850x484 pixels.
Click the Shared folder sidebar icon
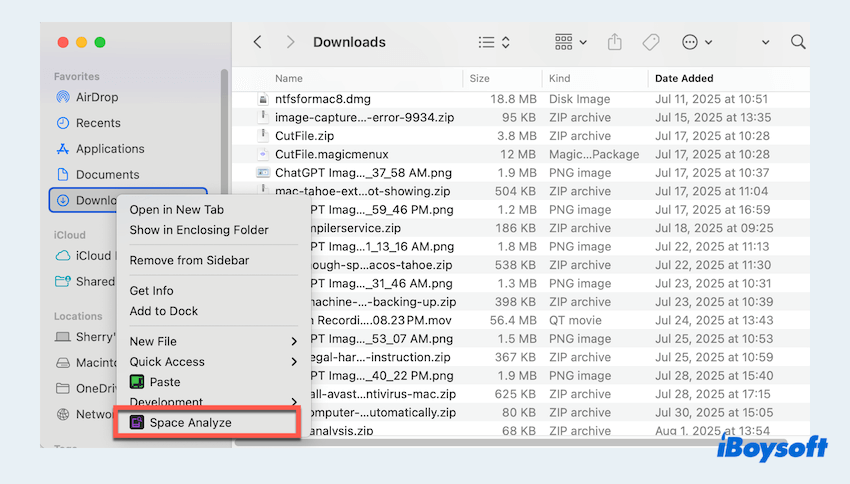click(63, 281)
